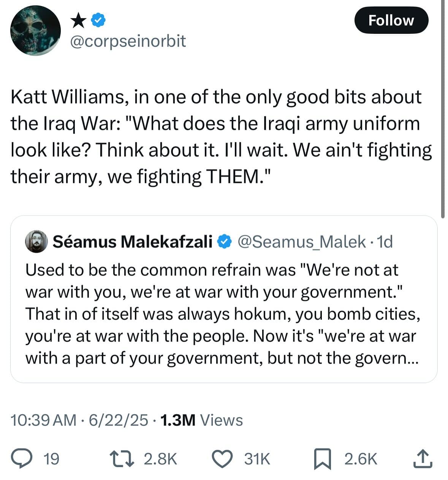
Task: Visit the @corpseinorbit profile handle
Action: [x=127, y=42]
